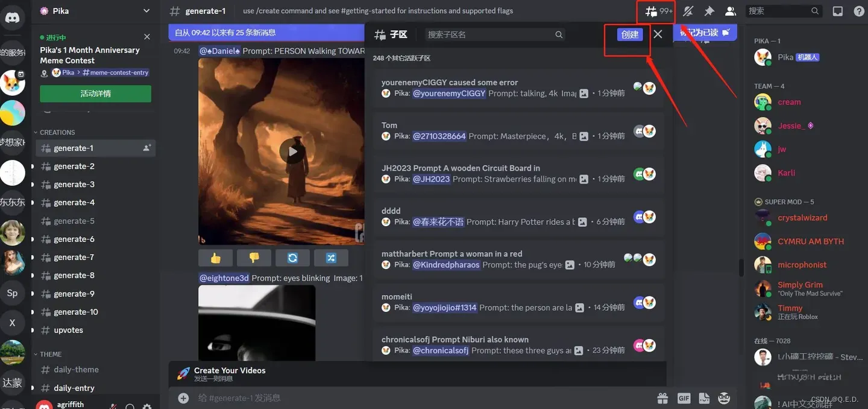Toggle the channel notification bell mute icon
Viewport: 868px width, 409px height.
688,11
